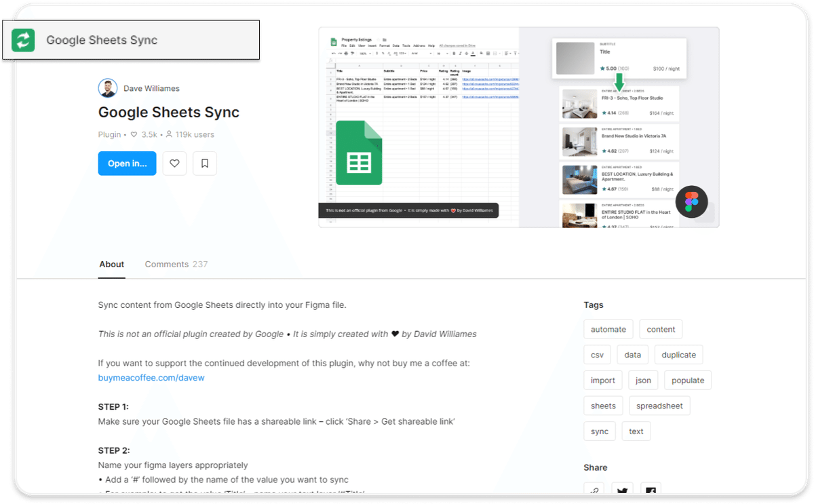Open the buymeacoffee.com/davew link

click(151, 378)
